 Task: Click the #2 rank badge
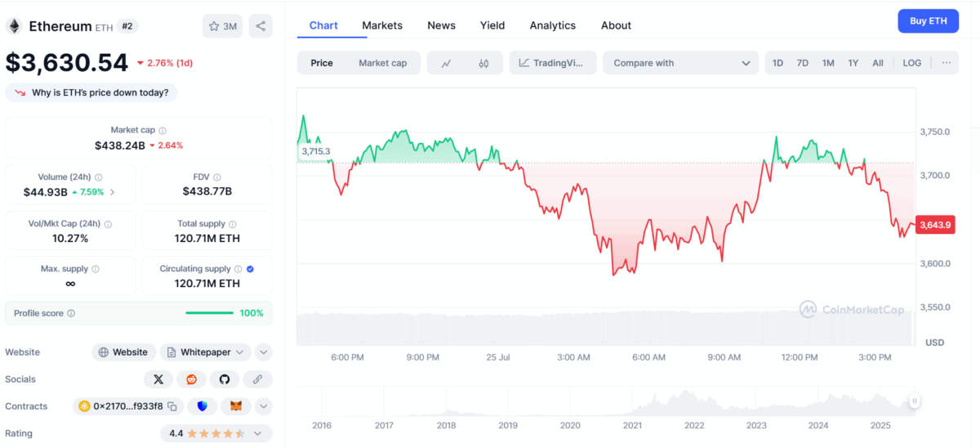coord(127,26)
